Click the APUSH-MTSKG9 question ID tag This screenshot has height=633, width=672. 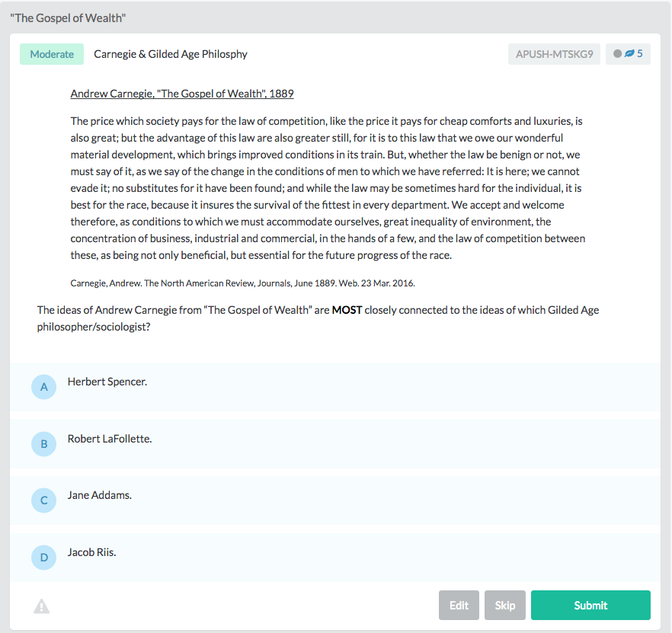554,54
